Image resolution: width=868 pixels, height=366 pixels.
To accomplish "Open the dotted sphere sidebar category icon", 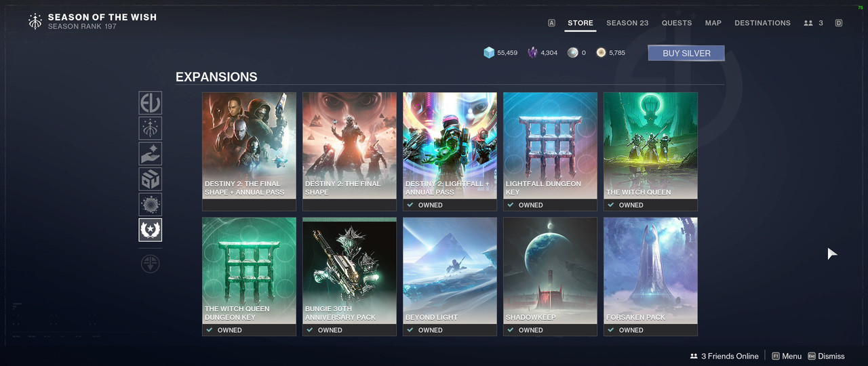I will pyautogui.click(x=150, y=205).
